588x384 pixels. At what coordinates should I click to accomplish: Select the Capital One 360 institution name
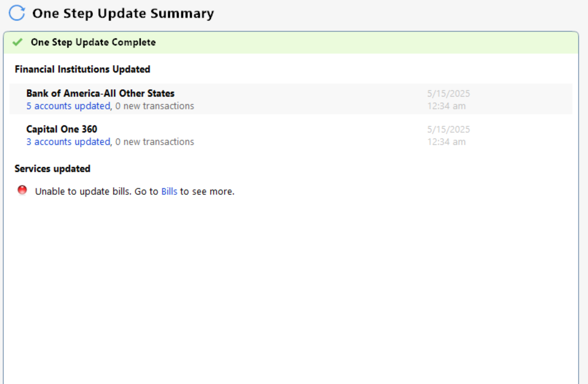click(62, 129)
